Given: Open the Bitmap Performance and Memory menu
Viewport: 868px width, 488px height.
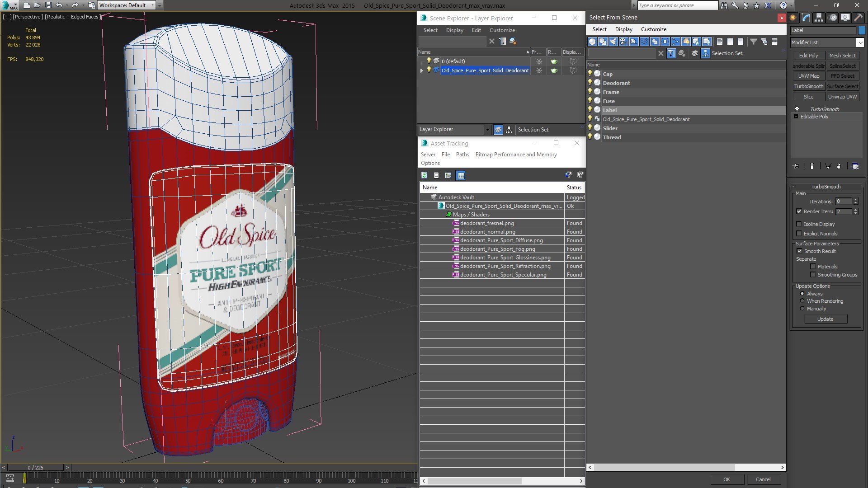Looking at the screenshot, I should tap(516, 155).
